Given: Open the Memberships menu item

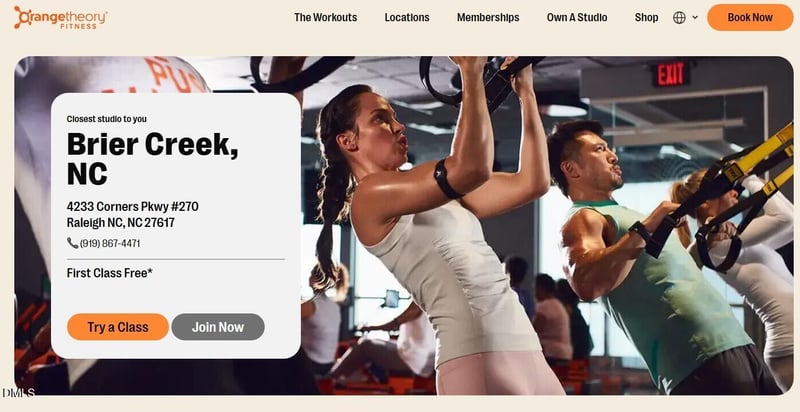Looking at the screenshot, I should point(488,17).
